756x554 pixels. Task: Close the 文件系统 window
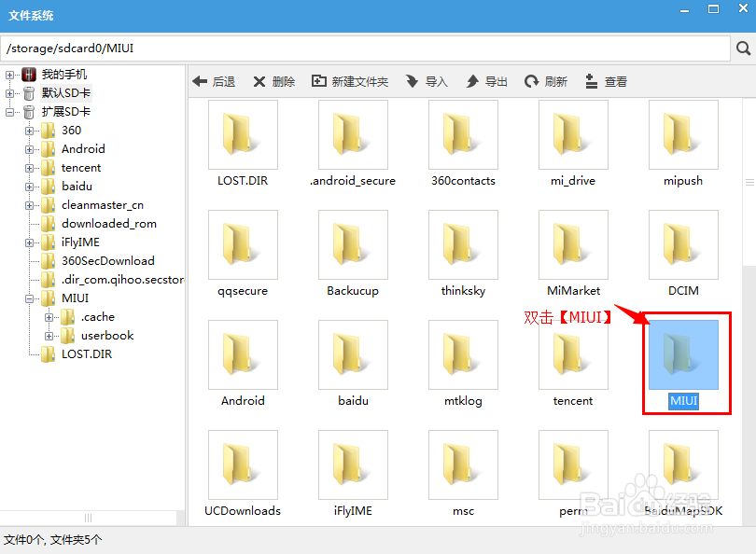(x=744, y=8)
